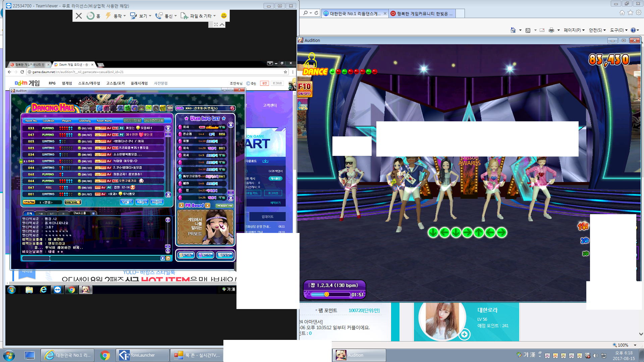Stop the BGM with the red circular icon
Screen dimensions: 644x362
click(232, 108)
